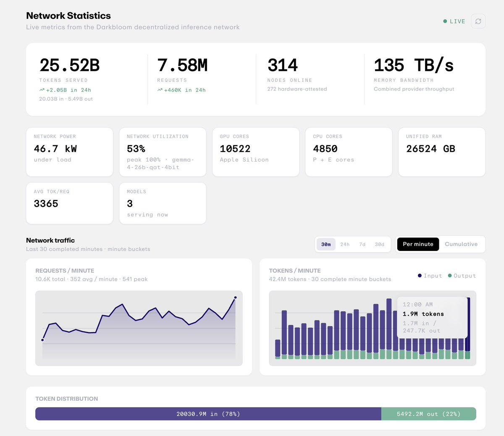504x436 pixels.
Task: Click the highlighted last bar in tokens chart
Action: point(468,328)
